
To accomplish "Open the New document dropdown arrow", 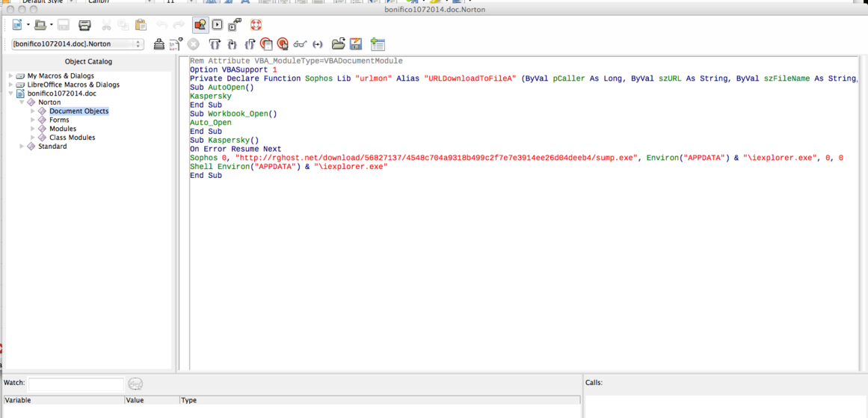I will [x=28, y=25].
